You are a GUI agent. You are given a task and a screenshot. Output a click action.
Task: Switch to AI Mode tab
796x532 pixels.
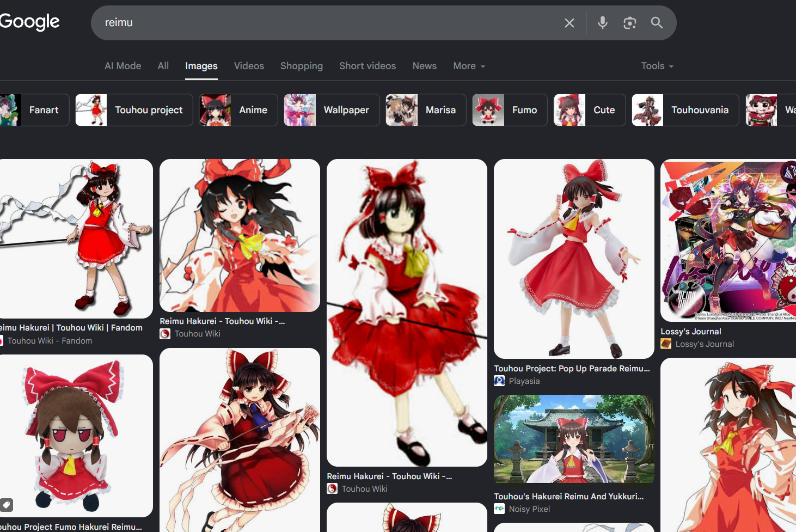click(123, 66)
